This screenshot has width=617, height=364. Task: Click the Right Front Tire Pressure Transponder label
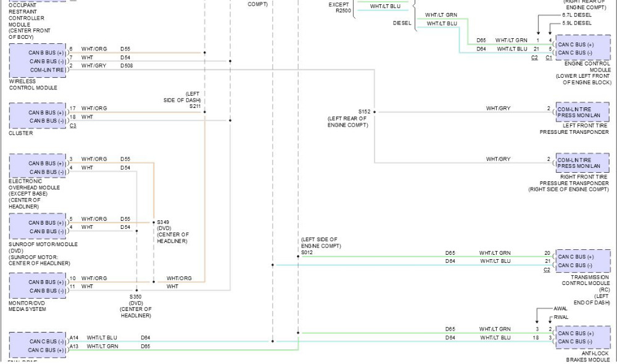point(569,183)
